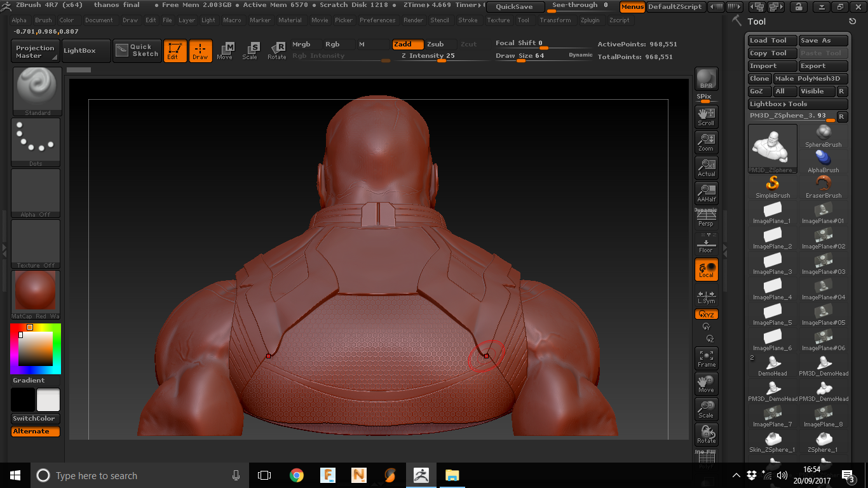This screenshot has width=868, height=488.
Task: Select the SimpleBrush tool
Action: (x=773, y=187)
